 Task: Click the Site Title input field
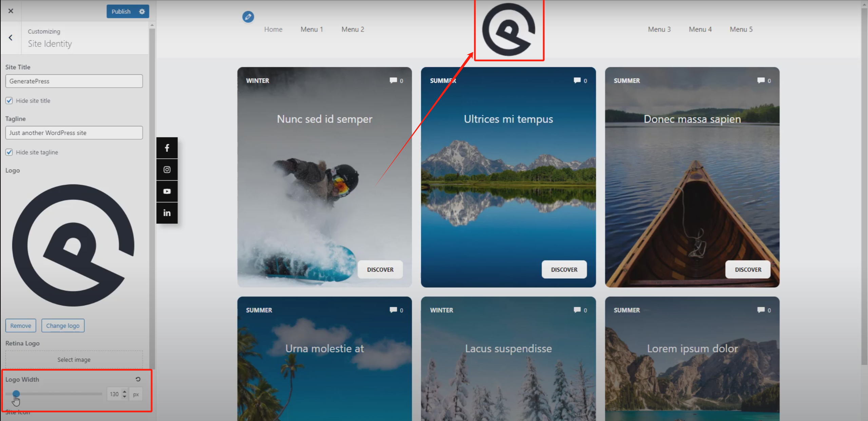(x=74, y=81)
